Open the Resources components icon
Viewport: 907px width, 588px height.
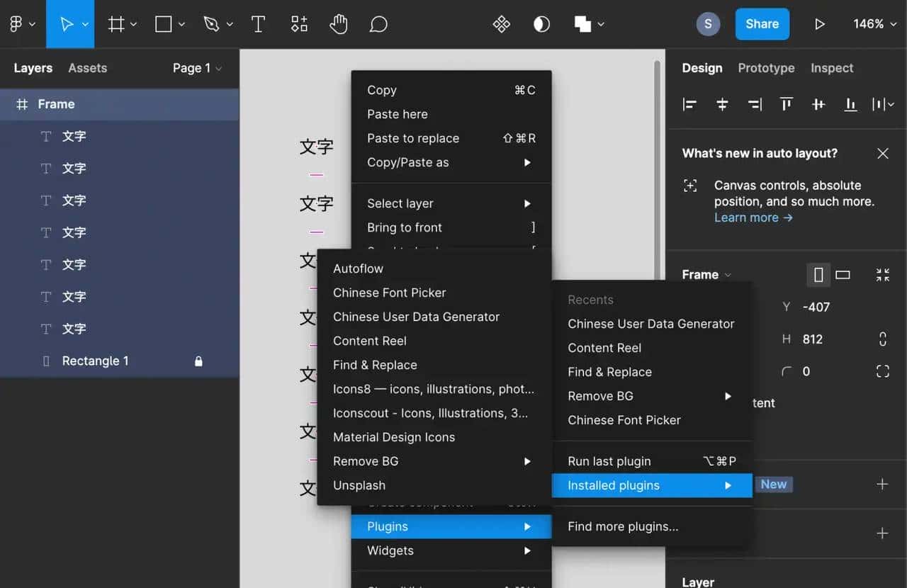[299, 24]
